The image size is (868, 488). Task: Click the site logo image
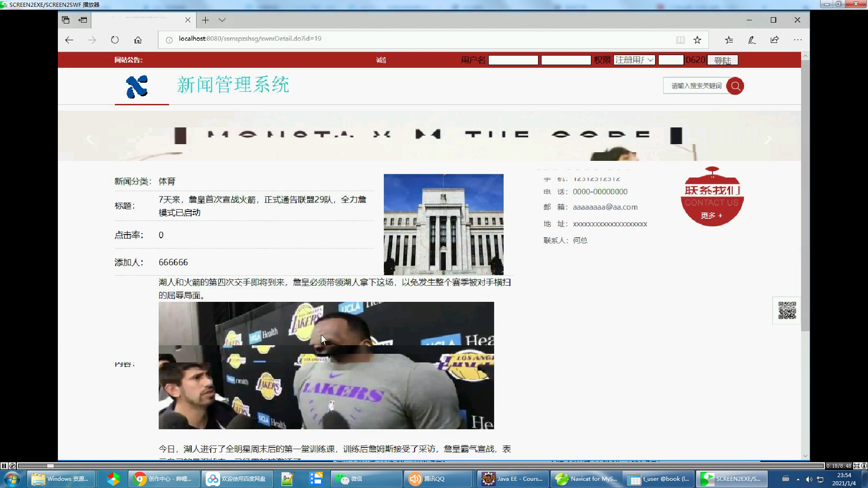click(x=137, y=87)
